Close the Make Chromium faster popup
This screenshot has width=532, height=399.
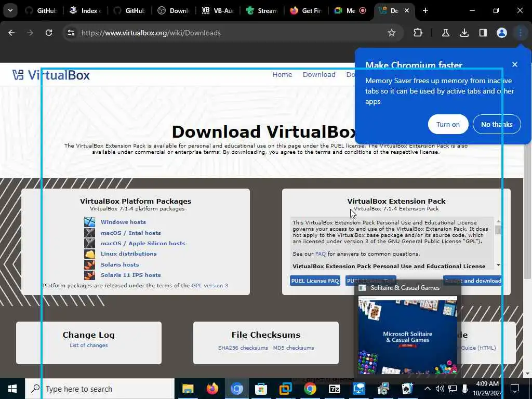[515, 64]
